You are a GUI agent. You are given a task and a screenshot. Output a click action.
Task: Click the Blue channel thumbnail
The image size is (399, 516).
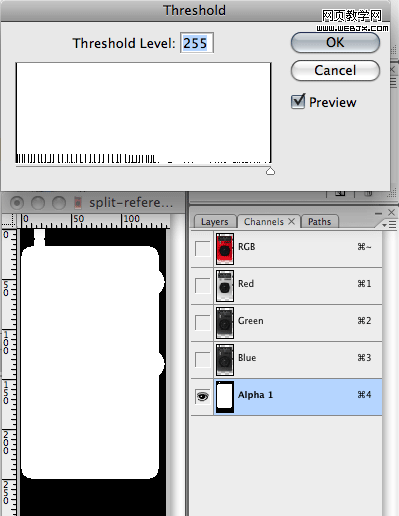coord(225,360)
